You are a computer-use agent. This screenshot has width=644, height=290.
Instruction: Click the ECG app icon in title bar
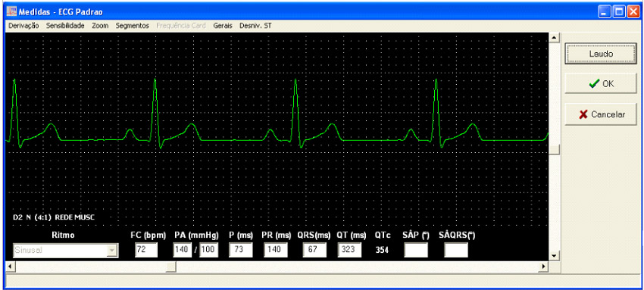pyautogui.click(x=11, y=11)
